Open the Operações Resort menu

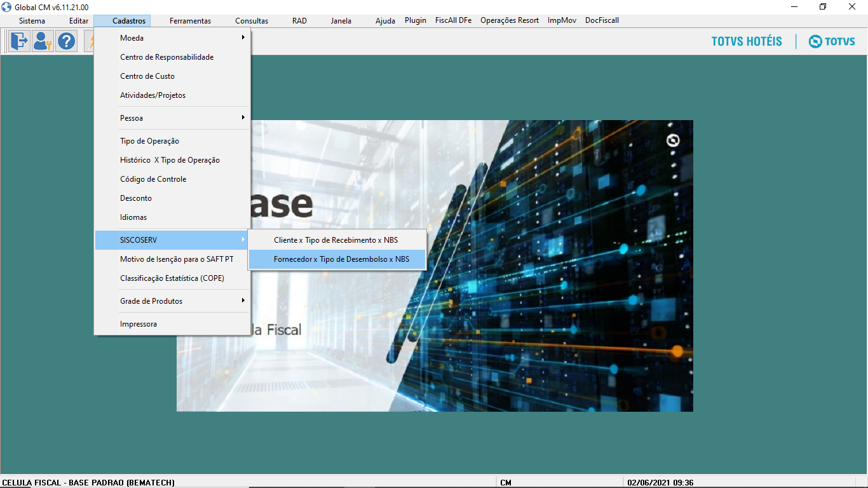click(510, 20)
